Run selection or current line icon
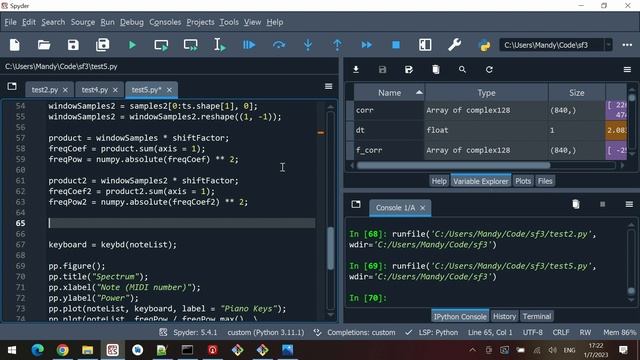This screenshot has height=360, width=640. pos(220,45)
